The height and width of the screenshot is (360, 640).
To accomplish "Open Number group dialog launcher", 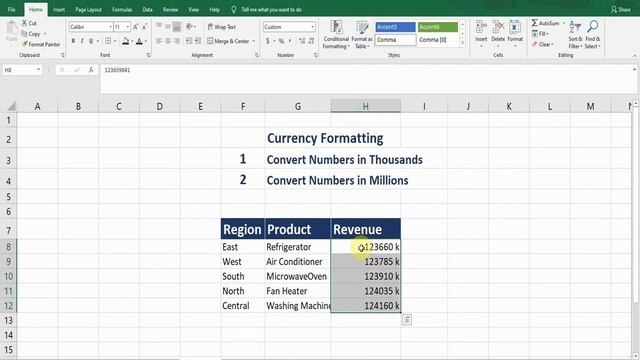I will click(316, 55).
